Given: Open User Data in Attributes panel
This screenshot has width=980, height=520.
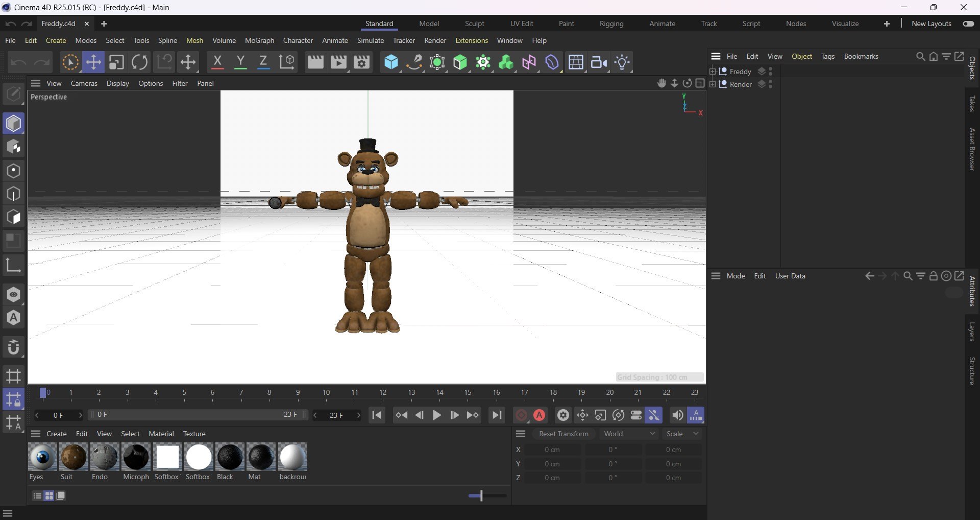Looking at the screenshot, I should [x=790, y=276].
